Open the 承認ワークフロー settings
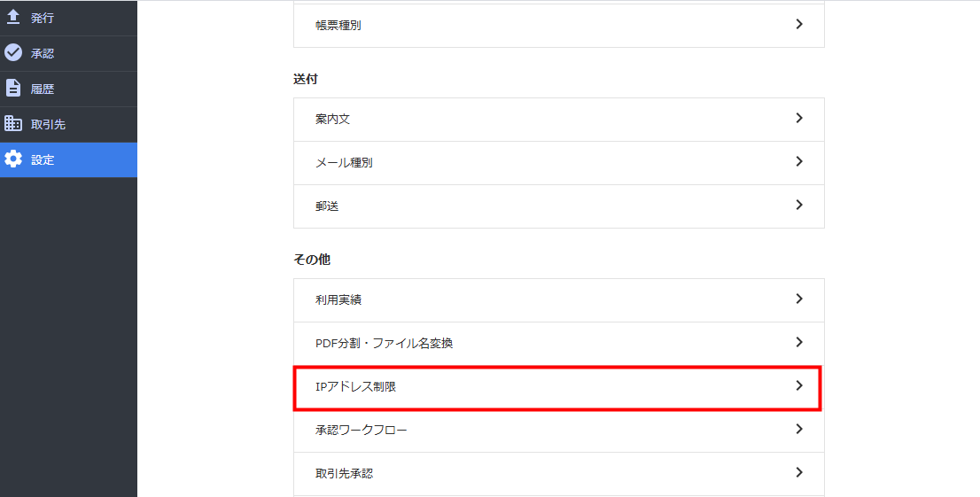Viewport: 980px width, 497px height. coord(559,430)
